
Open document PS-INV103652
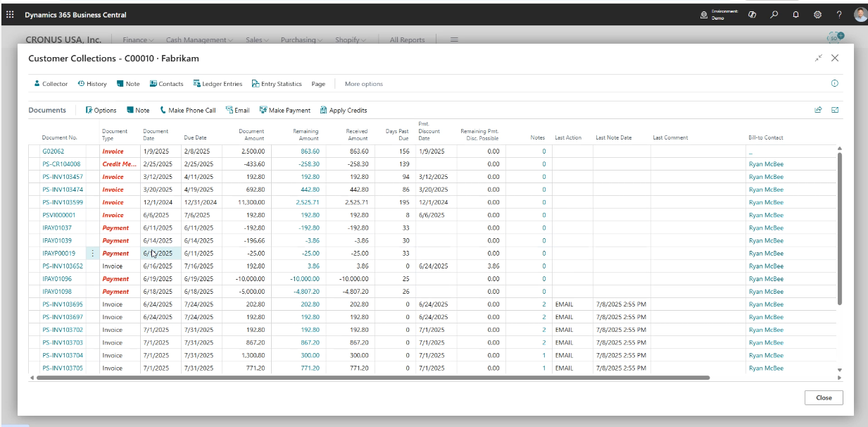pyautogui.click(x=63, y=266)
